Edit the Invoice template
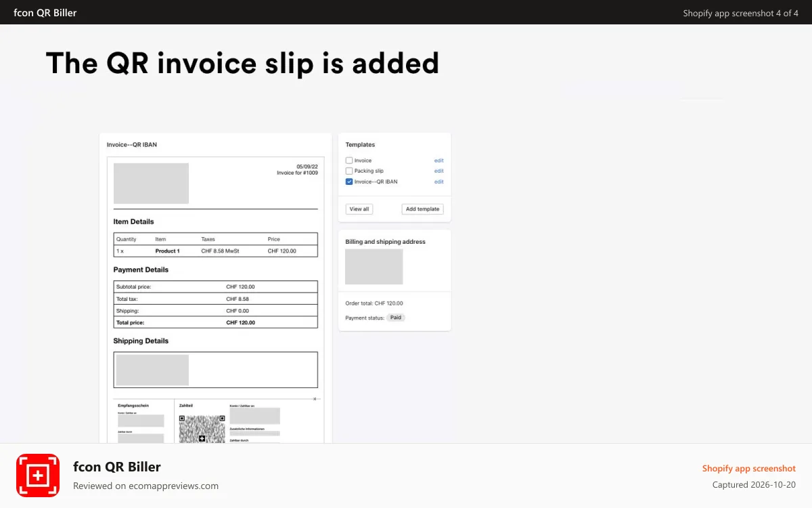Screen dimensions: 812x508 point(438,161)
